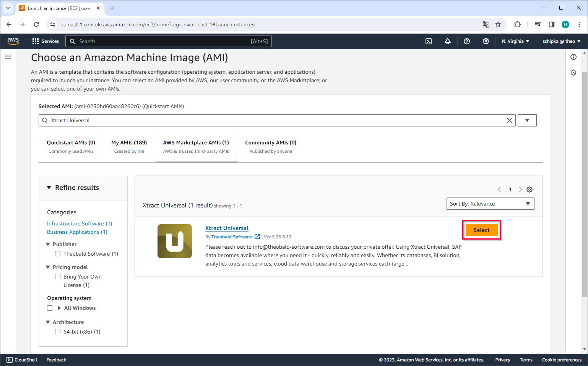Open Theobald Software external link icon
The height and width of the screenshot is (366, 588).
click(x=257, y=236)
